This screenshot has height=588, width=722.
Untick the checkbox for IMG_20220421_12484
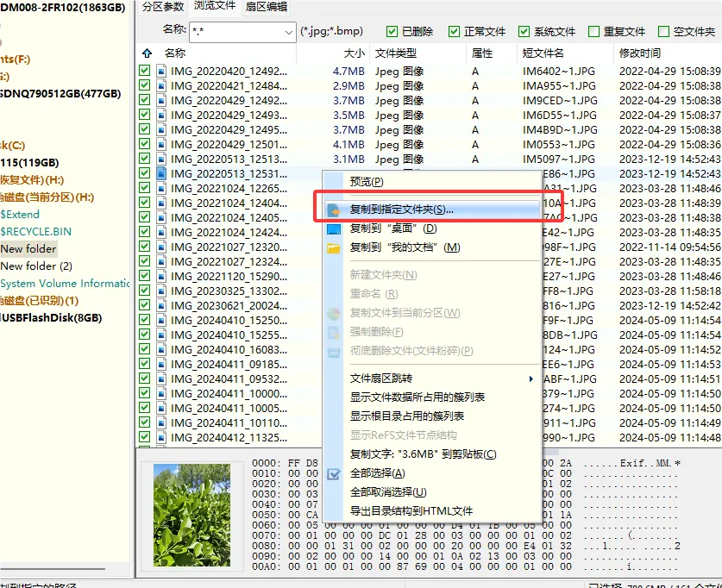[x=145, y=85]
